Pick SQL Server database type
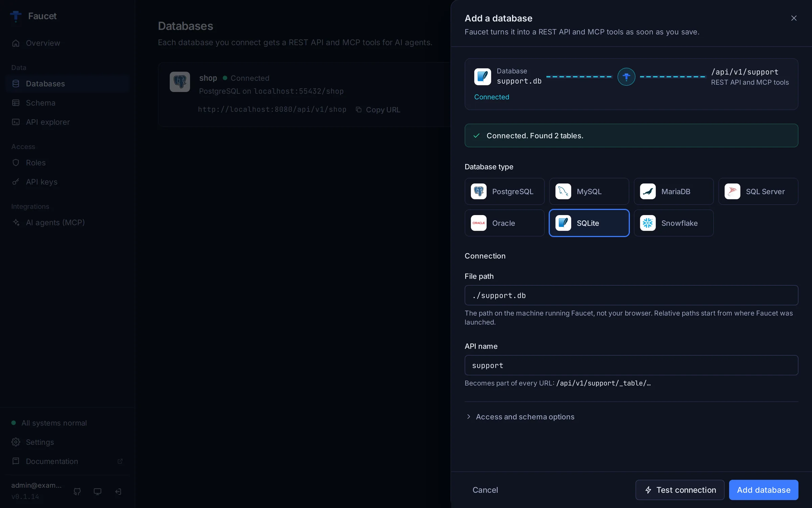Screen dimensions: 812x508 tap(758, 191)
